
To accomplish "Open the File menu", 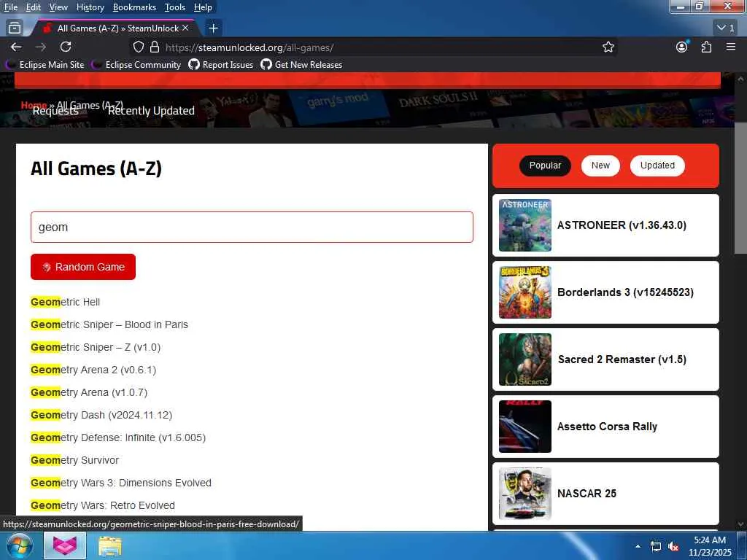I will point(10,7).
